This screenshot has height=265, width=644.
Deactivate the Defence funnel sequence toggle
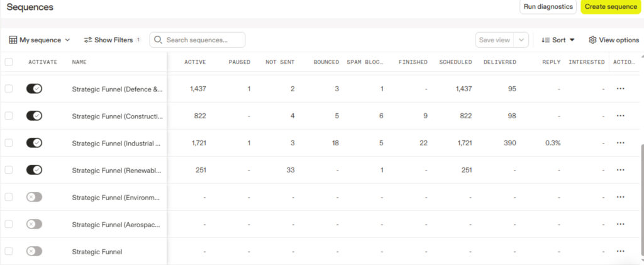point(34,89)
